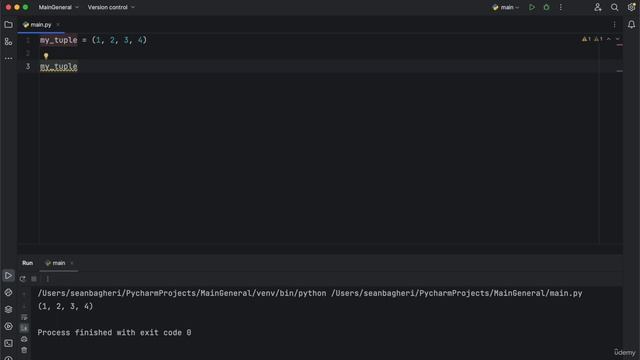Click line number 3 in gutter
Viewport: 640px width, 360px height.
(x=28, y=67)
